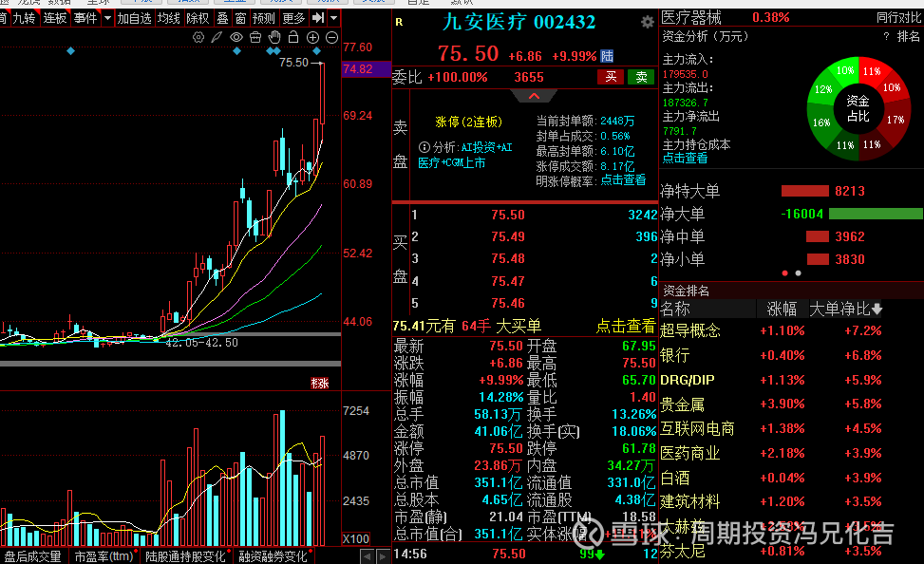Toggle 预测 forecast
This screenshot has width=924, height=564.
tap(263, 18)
